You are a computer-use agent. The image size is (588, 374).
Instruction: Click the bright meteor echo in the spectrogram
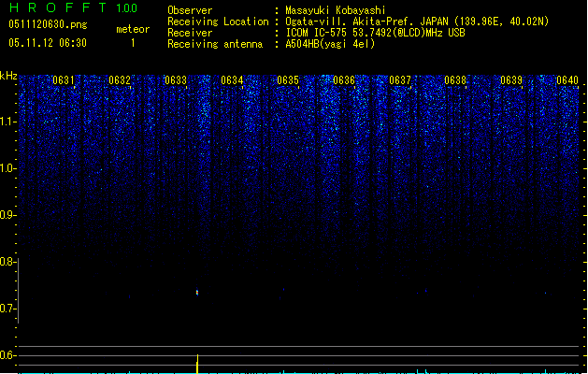click(x=197, y=293)
